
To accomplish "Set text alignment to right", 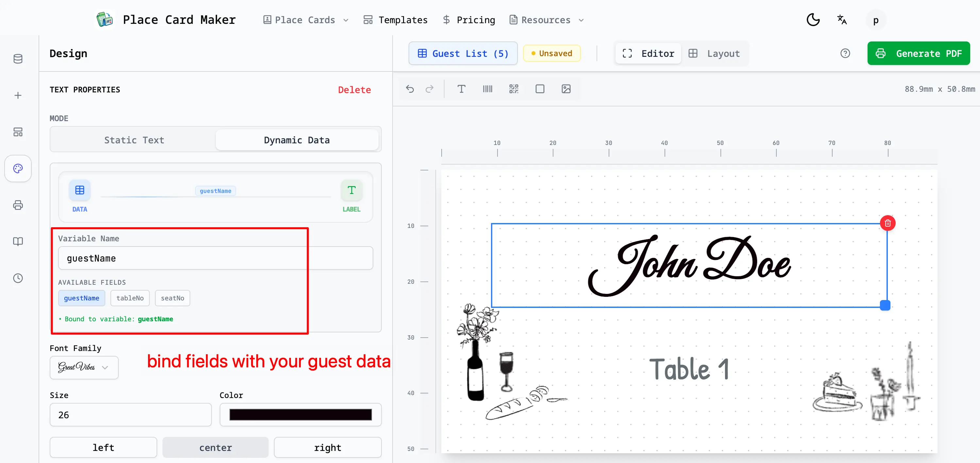I will [327, 447].
